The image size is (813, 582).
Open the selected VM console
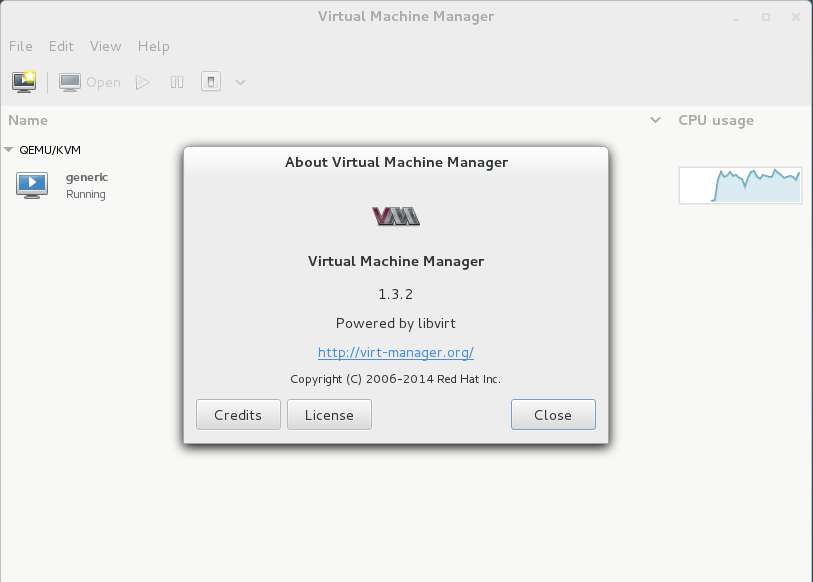coord(90,82)
